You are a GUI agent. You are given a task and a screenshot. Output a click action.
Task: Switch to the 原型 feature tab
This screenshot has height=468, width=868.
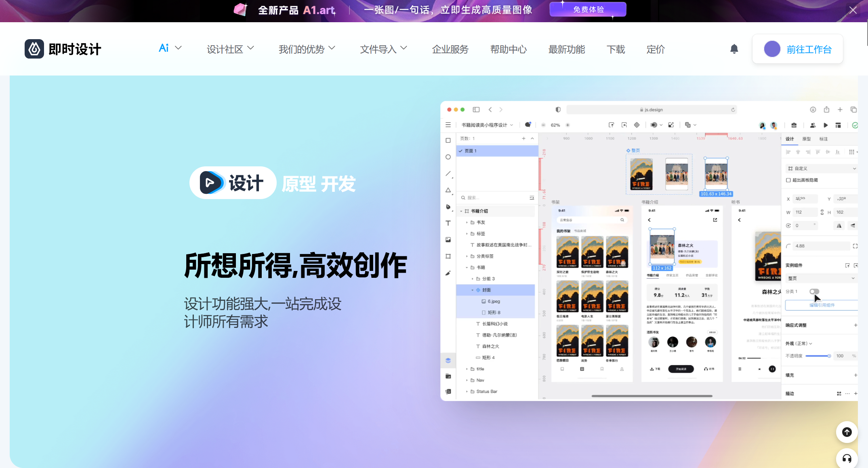pos(299,184)
